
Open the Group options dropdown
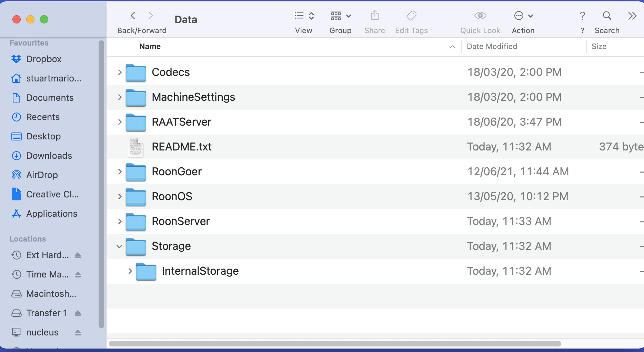click(x=341, y=16)
